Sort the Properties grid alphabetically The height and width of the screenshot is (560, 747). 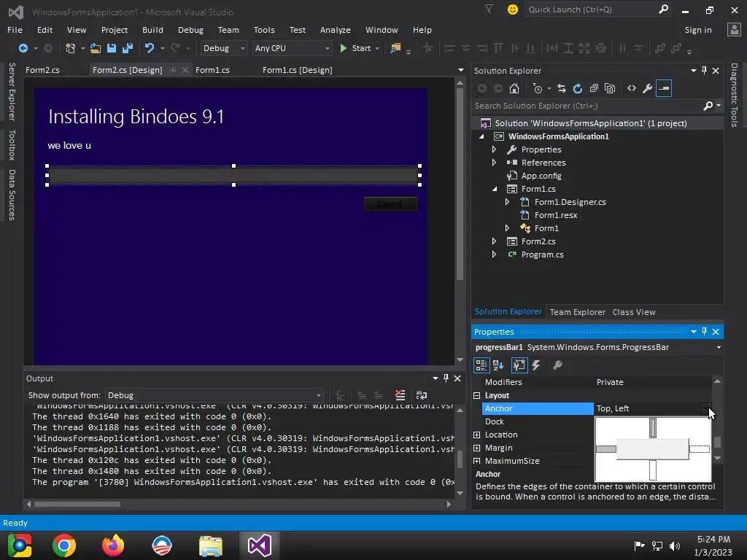pos(498,365)
